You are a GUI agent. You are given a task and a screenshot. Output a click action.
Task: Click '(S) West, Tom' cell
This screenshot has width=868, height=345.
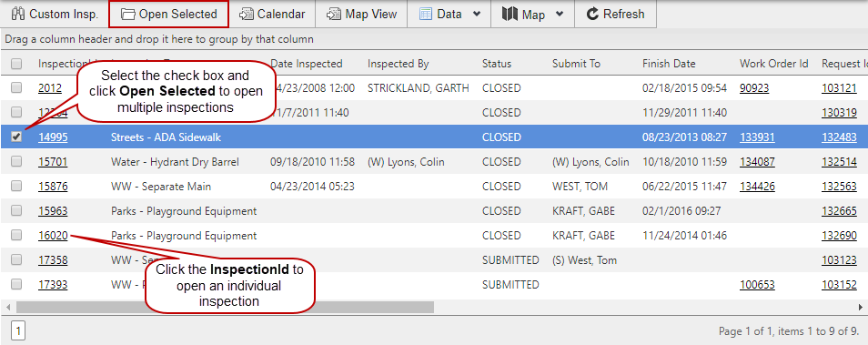pyautogui.click(x=584, y=259)
